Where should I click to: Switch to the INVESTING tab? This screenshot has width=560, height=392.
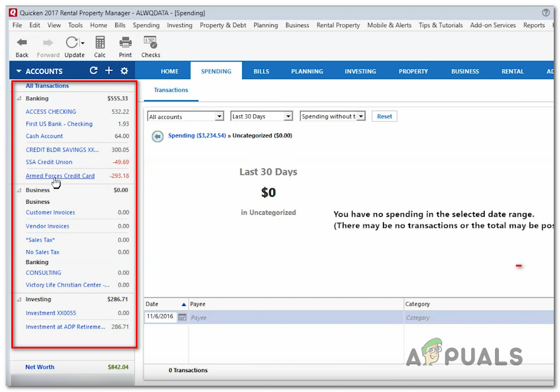coord(360,71)
